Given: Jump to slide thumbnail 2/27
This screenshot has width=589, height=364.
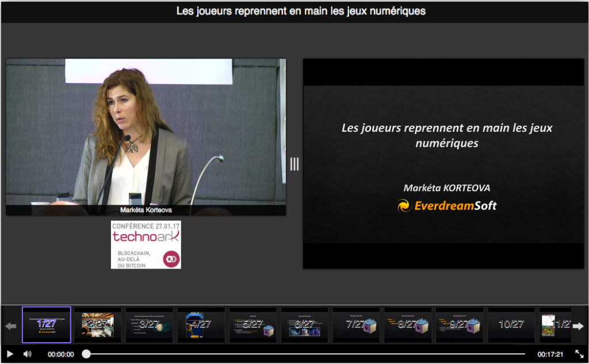Looking at the screenshot, I should [98, 324].
